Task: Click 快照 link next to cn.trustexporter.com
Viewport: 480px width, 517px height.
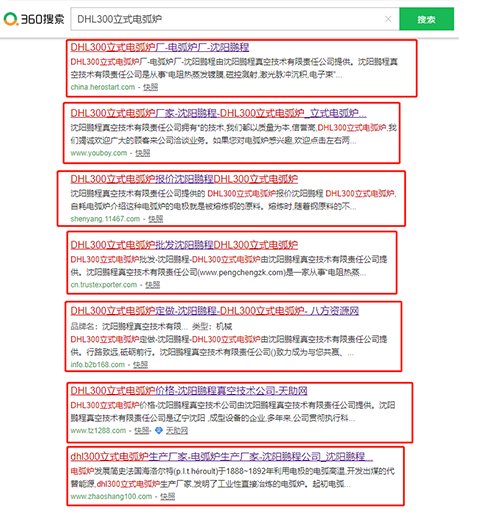Action: click(x=153, y=285)
